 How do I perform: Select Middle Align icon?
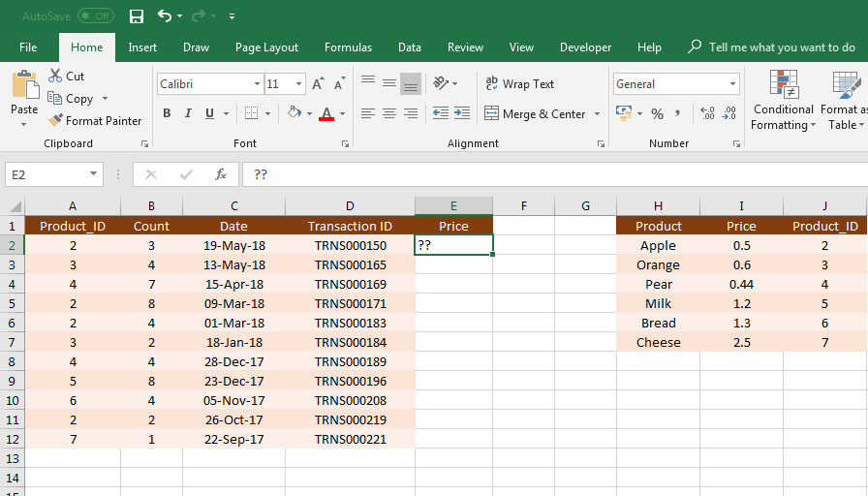click(389, 83)
